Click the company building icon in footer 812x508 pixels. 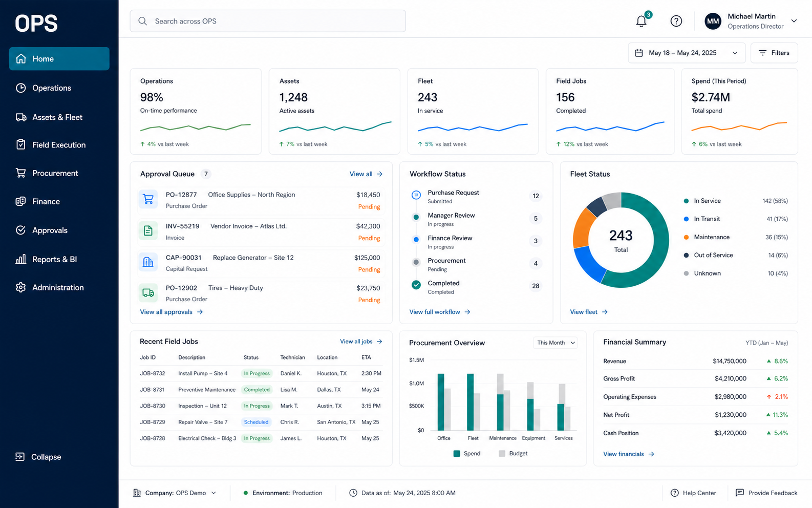(137, 493)
